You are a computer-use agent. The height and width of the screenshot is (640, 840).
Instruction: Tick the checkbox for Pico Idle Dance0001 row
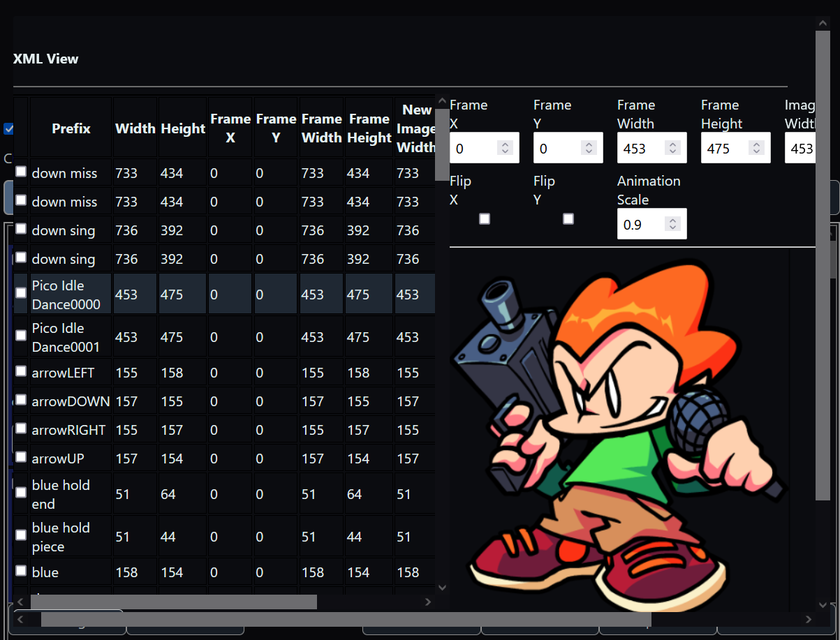(x=21, y=335)
